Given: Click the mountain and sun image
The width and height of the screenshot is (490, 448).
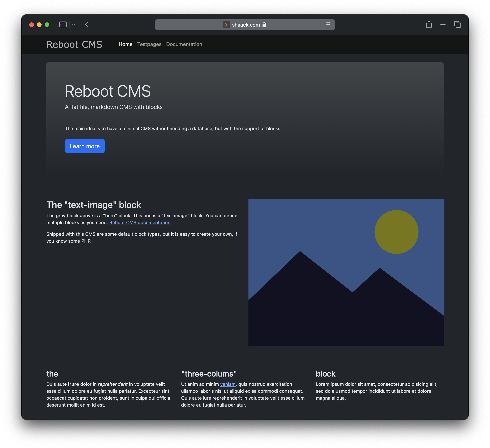Looking at the screenshot, I should pyautogui.click(x=346, y=272).
